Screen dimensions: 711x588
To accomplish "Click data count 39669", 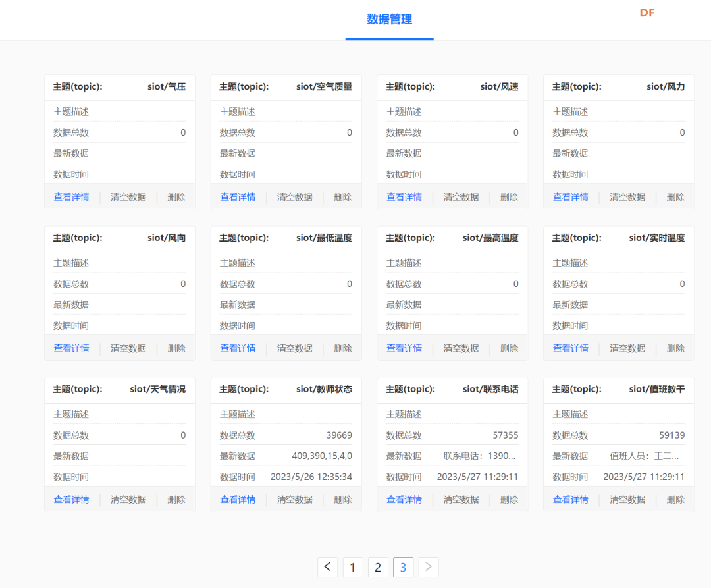I will pyautogui.click(x=339, y=435).
